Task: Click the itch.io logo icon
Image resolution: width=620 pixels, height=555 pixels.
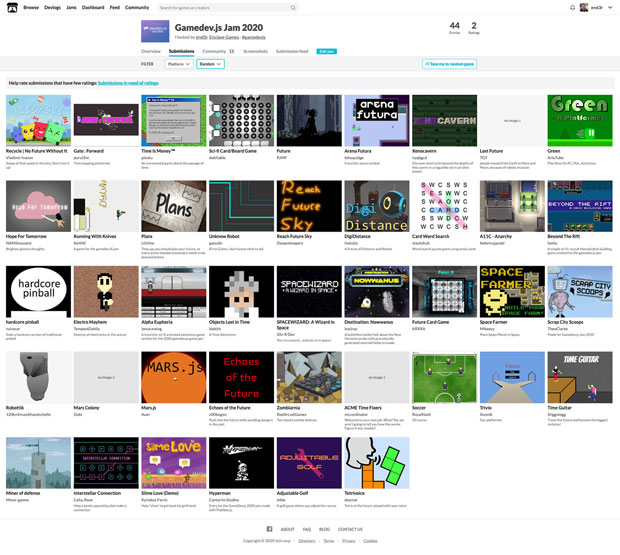Action: (10, 7)
